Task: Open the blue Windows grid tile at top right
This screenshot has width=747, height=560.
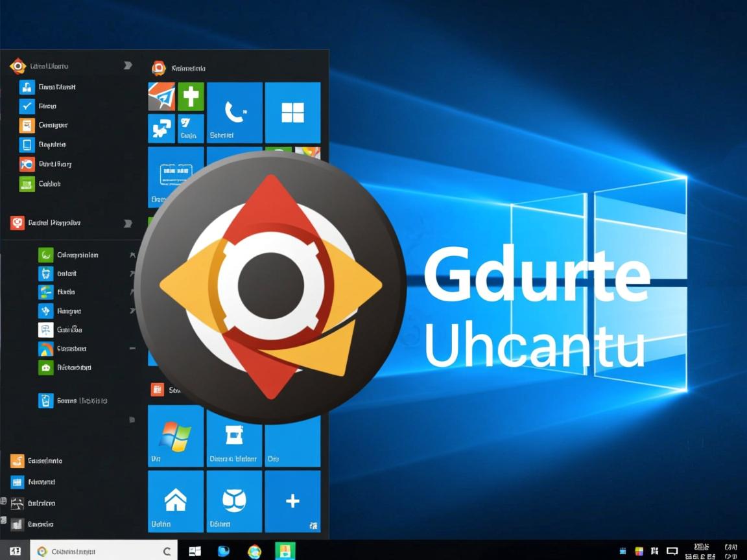Action: pos(292,111)
